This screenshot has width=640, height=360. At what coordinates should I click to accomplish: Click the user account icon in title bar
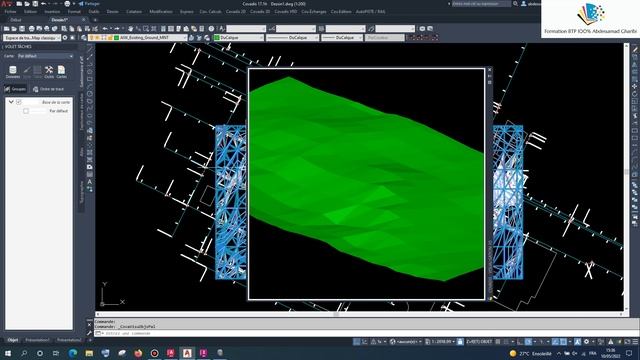point(524,4)
